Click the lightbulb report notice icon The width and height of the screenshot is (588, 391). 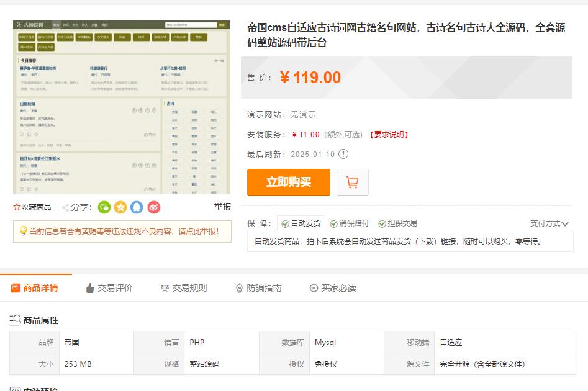point(23,231)
